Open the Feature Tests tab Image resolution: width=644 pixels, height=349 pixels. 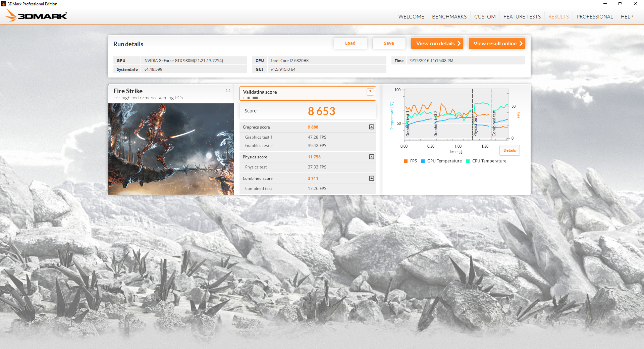point(522,16)
